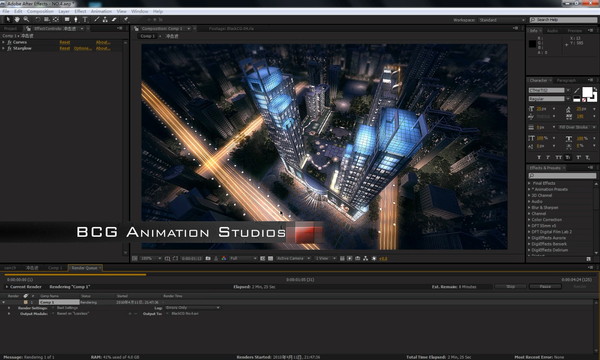Expand the Blur & Sharpen effects category
Screen dimensions: 600x360
click(x=544, y=207)
